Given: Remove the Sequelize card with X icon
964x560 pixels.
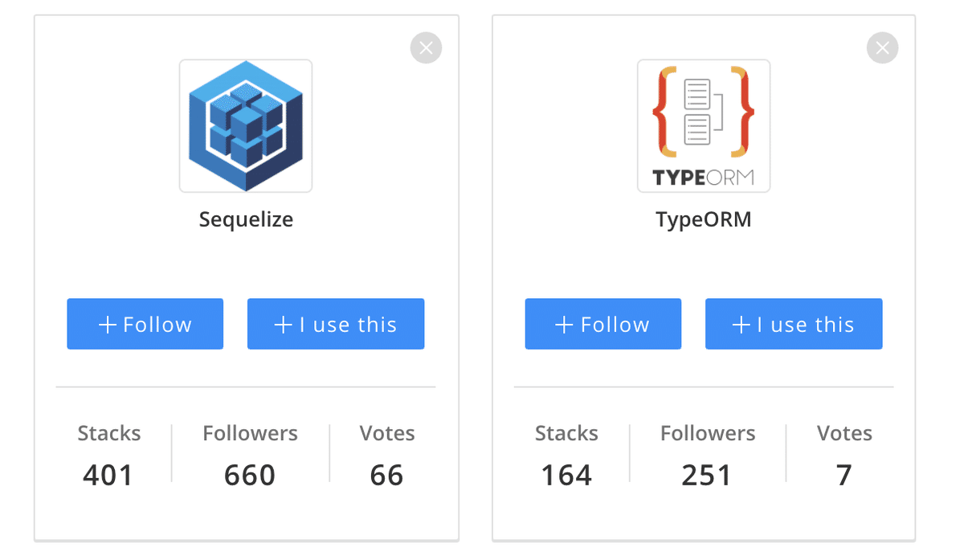Looking at the screenshot, I should click(x=426, y=48).
